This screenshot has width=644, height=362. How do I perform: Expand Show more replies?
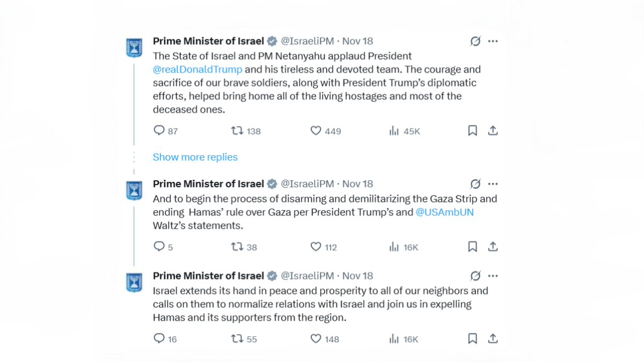pos(195,157)
